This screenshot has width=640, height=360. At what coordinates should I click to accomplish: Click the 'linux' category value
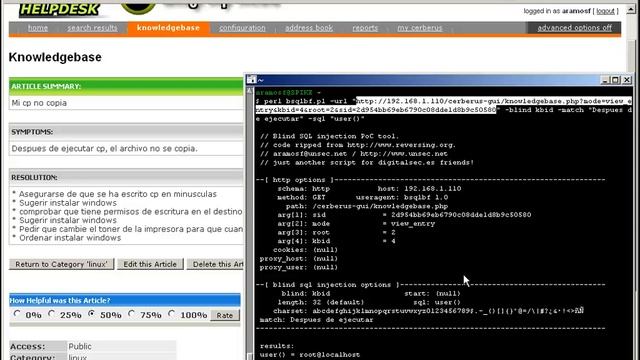78,357
